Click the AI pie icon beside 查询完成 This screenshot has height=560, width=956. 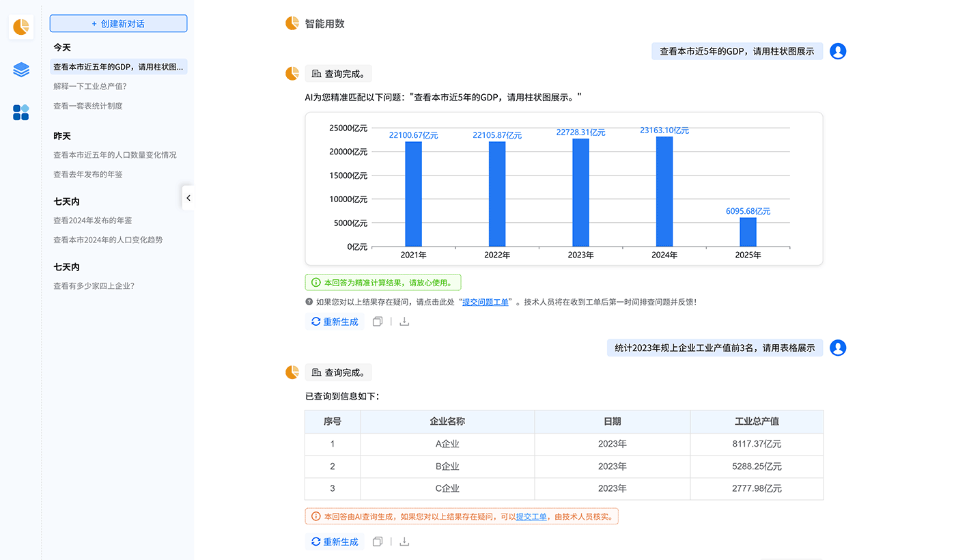coord(292,73)
